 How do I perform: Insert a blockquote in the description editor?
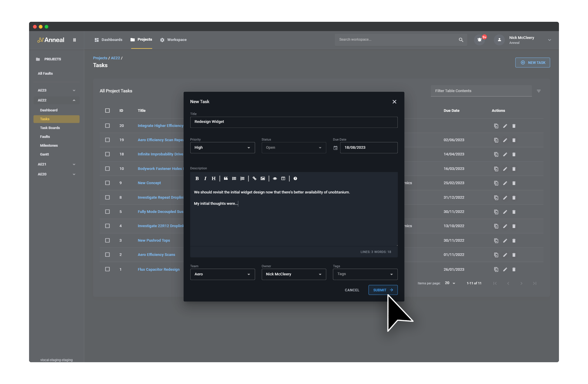click(226, 178)
